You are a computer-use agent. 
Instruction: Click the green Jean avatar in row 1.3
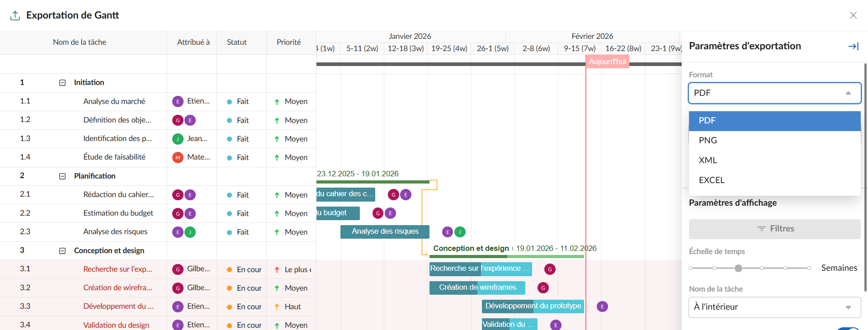[x=178, y=139]
